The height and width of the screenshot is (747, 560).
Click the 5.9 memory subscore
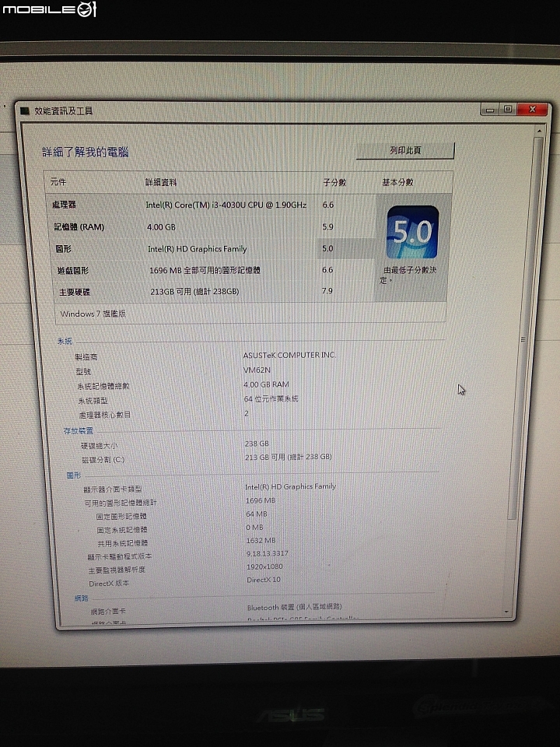tap(327, 226)
